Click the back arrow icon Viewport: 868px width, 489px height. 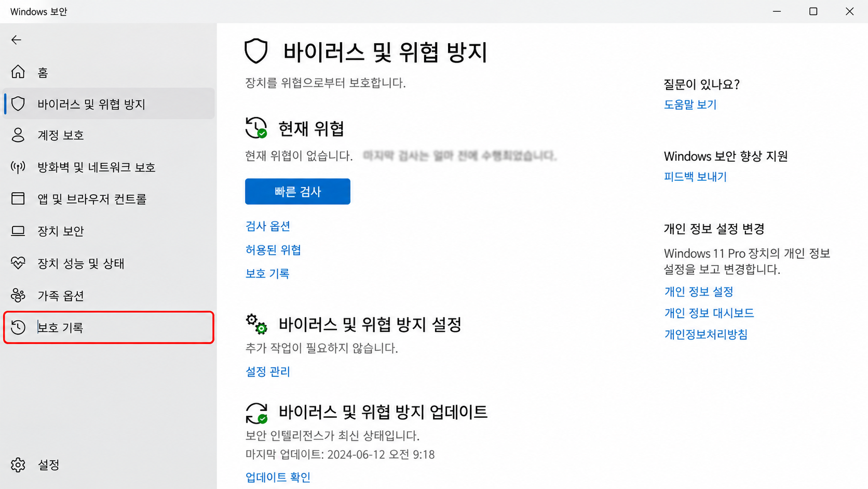point(16,40)
